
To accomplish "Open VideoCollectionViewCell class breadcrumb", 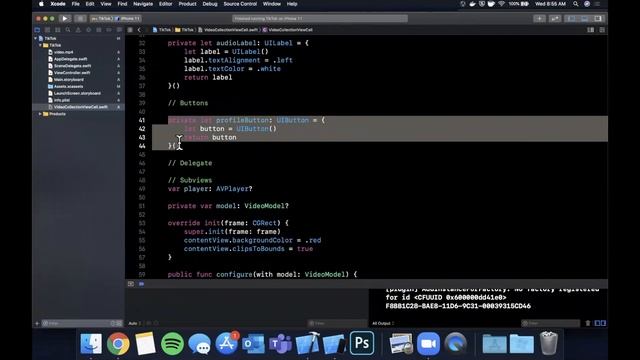I will pyautogui.click(x=288, y=30).
